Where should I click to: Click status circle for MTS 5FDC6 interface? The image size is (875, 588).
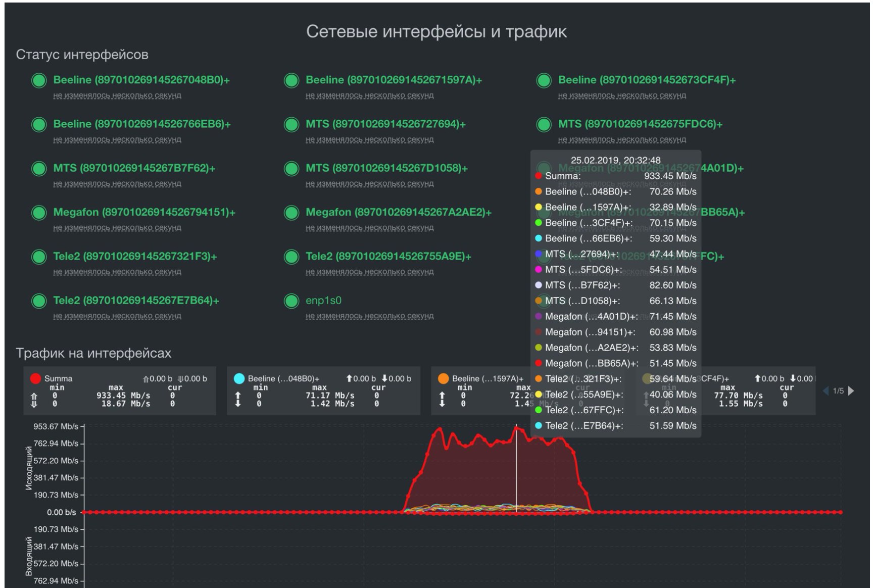coord(544,124)
